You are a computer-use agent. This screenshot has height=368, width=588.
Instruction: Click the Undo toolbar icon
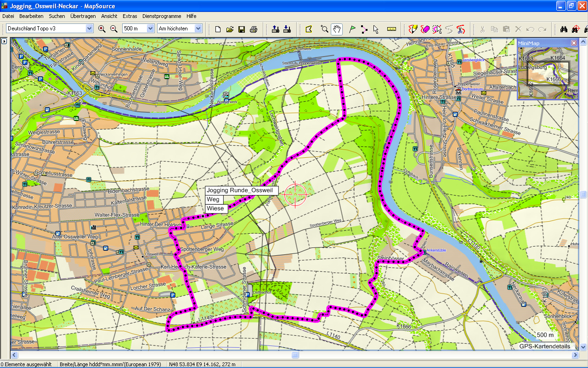[x=530, y=29]
